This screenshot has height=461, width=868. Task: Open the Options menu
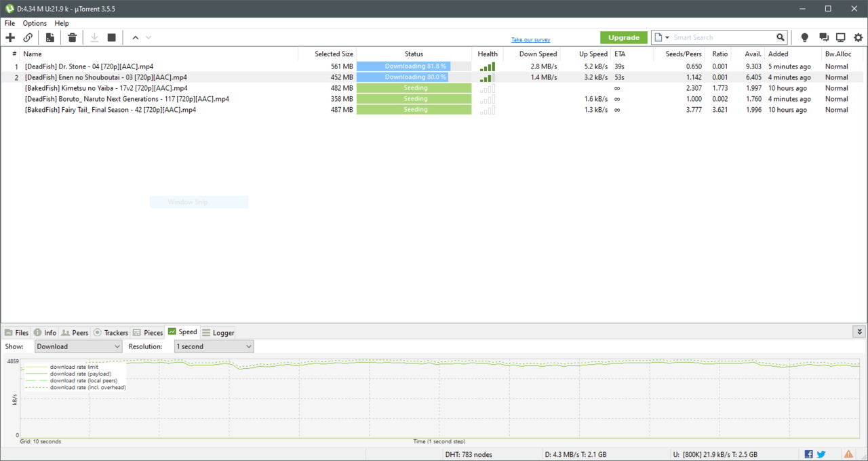35,23
